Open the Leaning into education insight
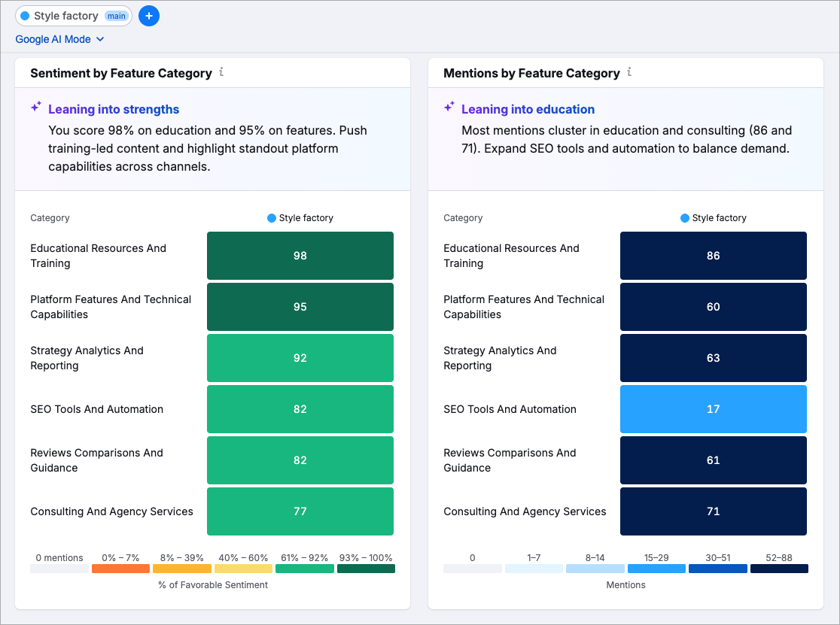Screen dimensions: 840x625 click(x=528, y=109)
